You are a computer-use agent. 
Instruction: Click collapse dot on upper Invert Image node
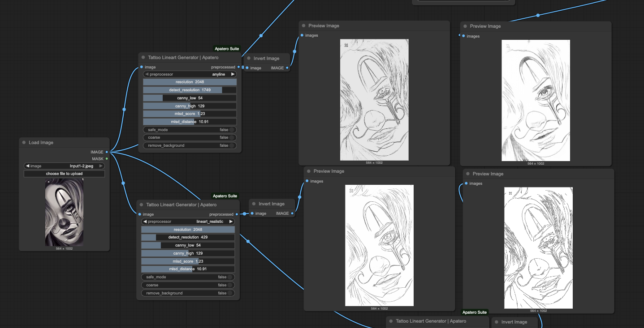(x=249, y=58)
